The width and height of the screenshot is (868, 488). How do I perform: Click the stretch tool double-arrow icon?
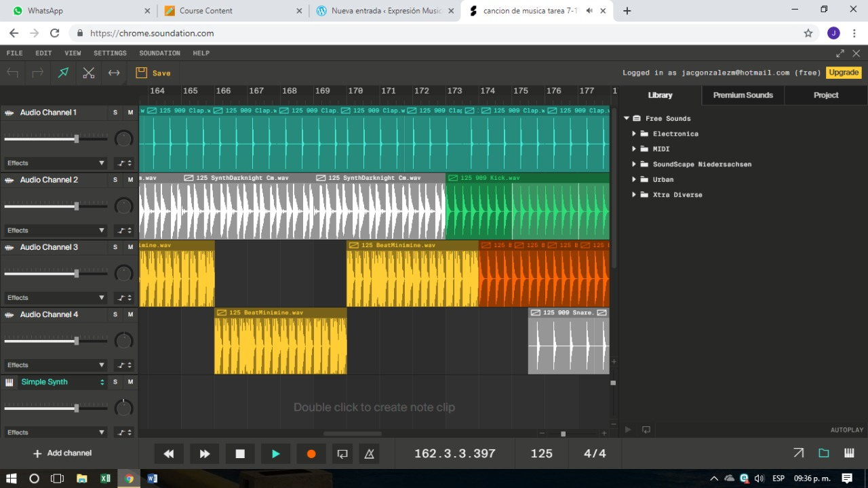114,73
